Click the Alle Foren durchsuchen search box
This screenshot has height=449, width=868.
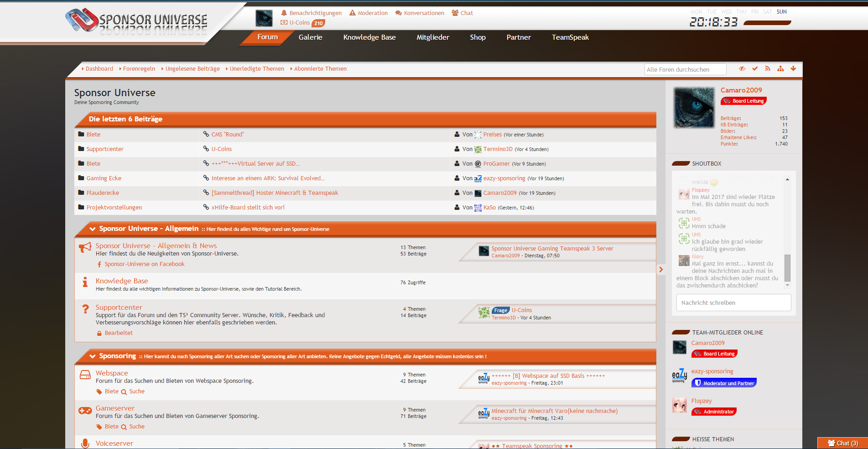coord(685,69)
